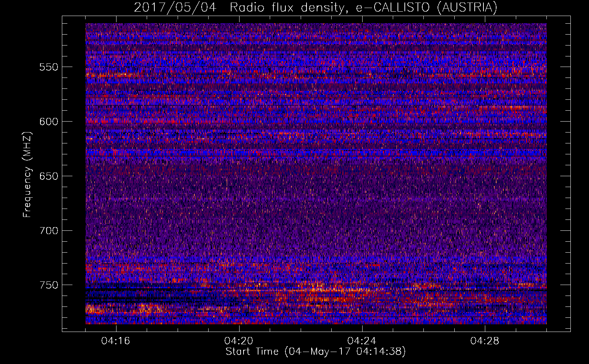Click the 04:24 time tick label
Screen dimensions: 589x364
[x=362, y=341]
